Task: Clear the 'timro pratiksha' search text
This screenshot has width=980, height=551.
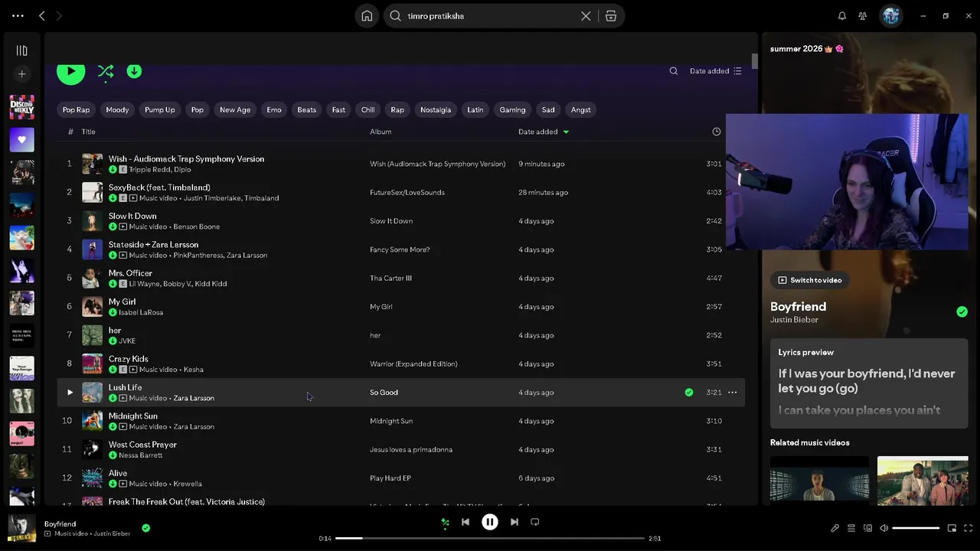Action: point(586,16)
